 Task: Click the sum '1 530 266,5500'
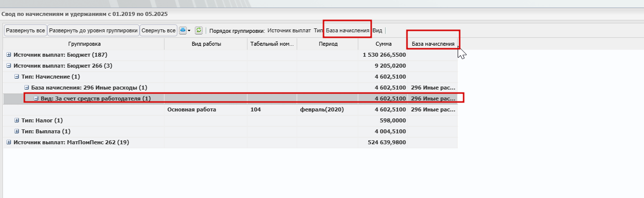385,55
